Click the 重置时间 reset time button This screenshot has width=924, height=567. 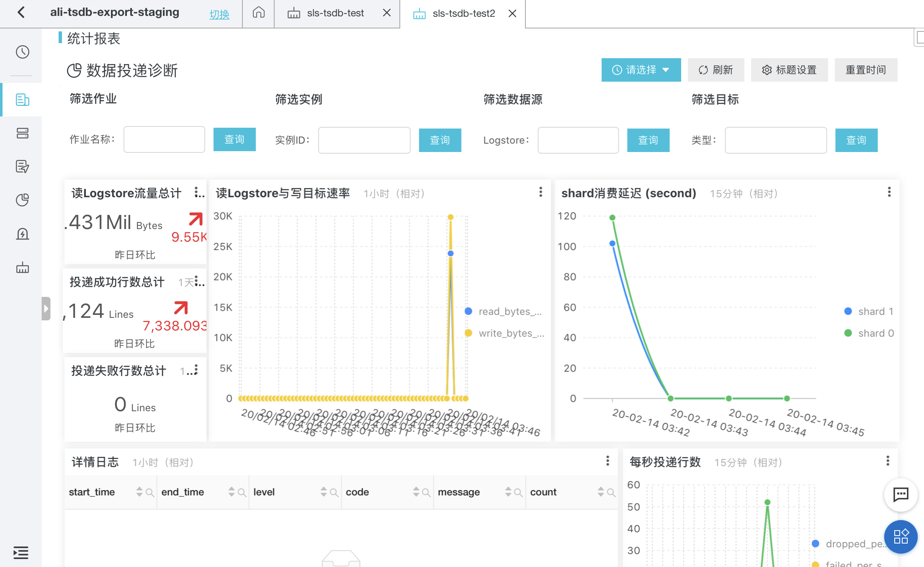[866, 70]
